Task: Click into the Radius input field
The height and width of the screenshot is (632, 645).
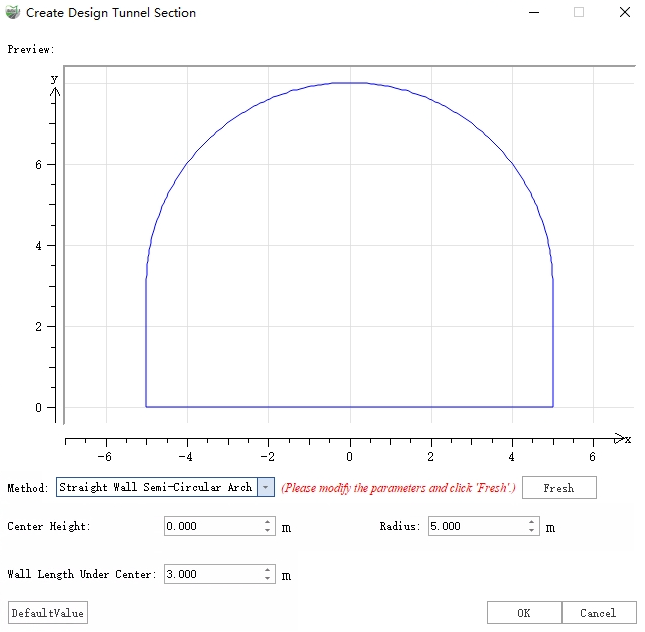Action: (475, 526)
